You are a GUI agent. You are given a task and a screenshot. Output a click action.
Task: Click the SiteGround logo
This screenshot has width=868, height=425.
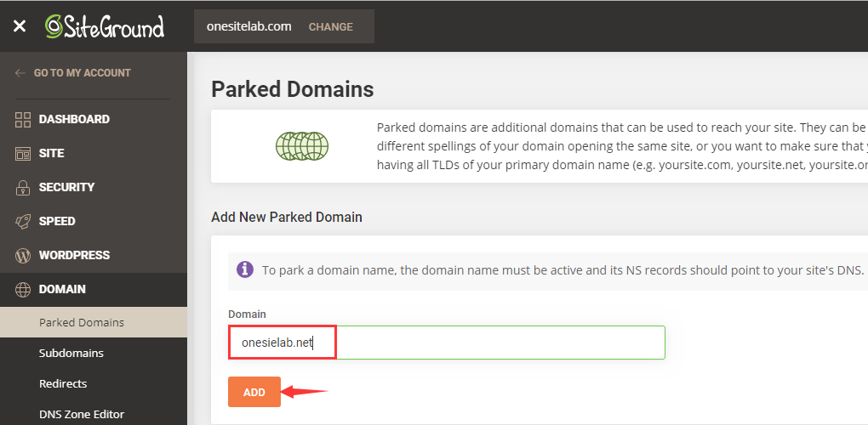coord(105,26)
